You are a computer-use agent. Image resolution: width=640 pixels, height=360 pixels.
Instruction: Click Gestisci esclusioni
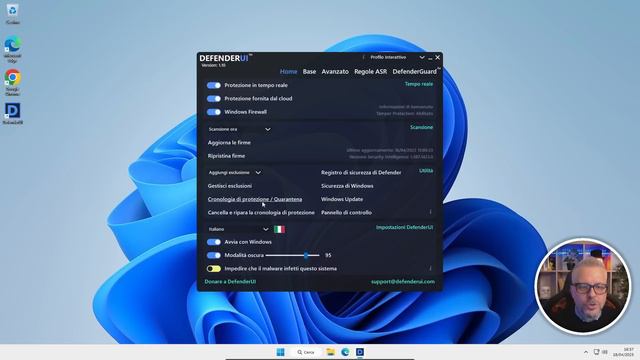coord(230,186)
